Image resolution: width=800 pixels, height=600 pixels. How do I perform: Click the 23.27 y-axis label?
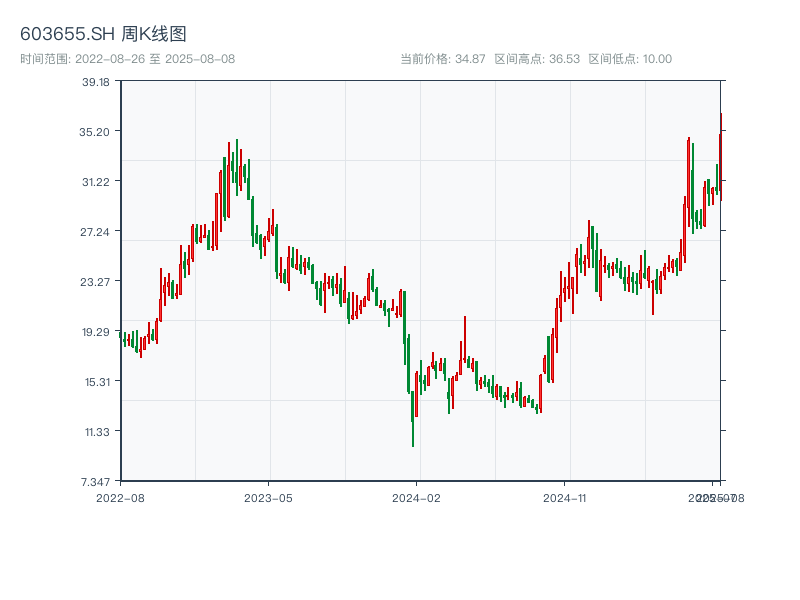point(96,282)
